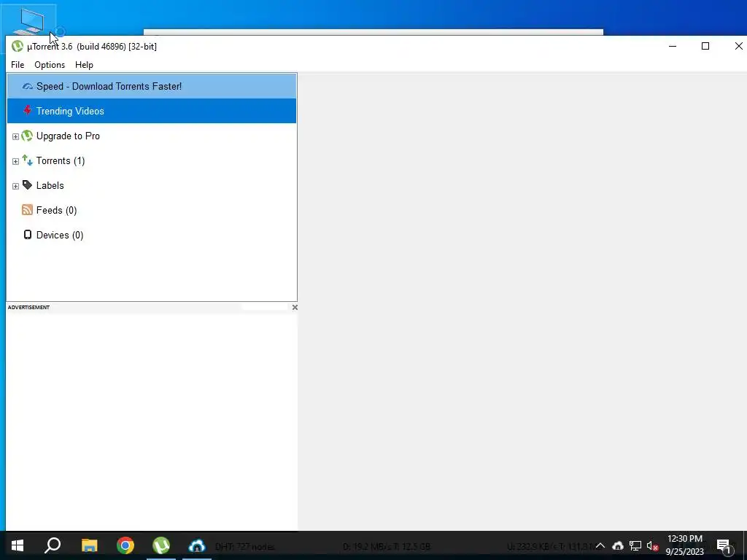747x560 pixels.
Task: Select the Trending Videos item
Action: (x=152, y=111)
